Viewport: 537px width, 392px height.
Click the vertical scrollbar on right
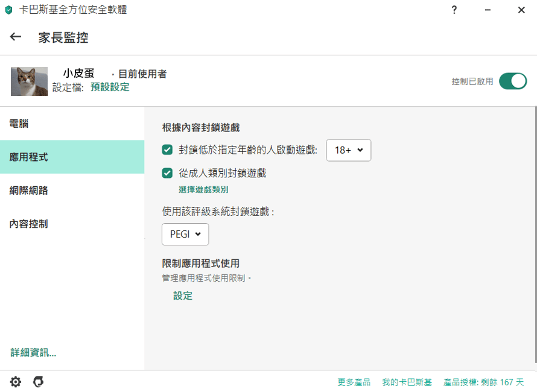click(x=535, y=235)
